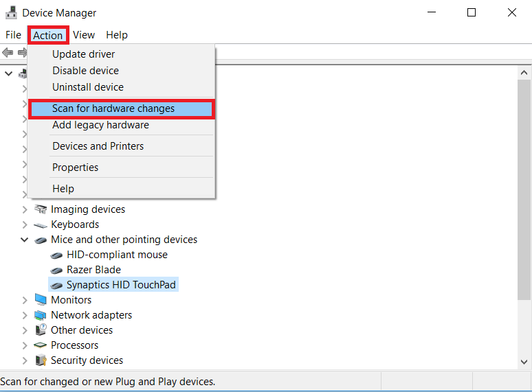Select Disable device in the menu

121,71
